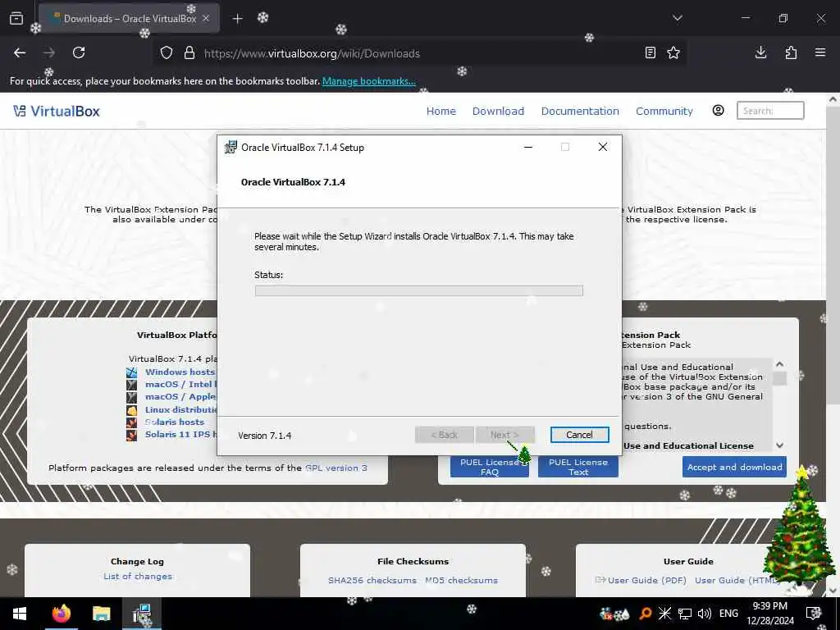Click the VirtualBox logo in the header
Image resolution: width=840 pixels, height=630 pixels.
[57, 111]
